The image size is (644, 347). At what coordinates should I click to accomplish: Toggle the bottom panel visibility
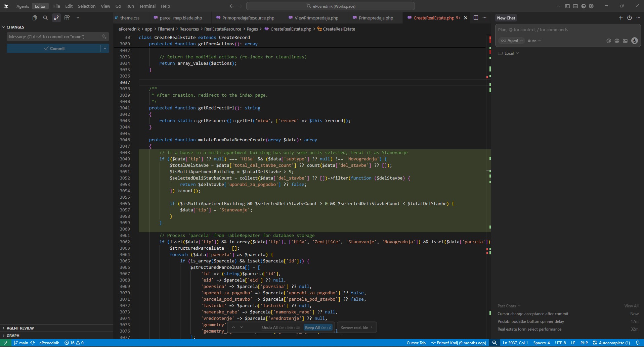click(x=575, y=6)
